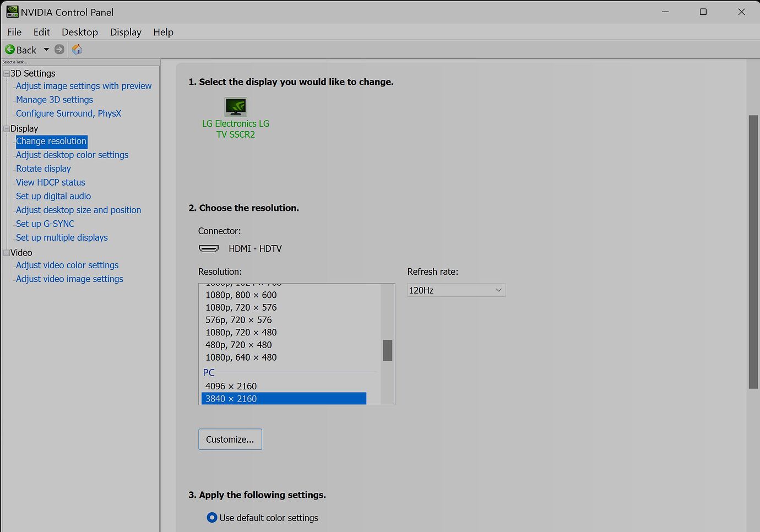Open Adjust desktop color settings
Screen dimensions: 760x532
click(72, 155)
